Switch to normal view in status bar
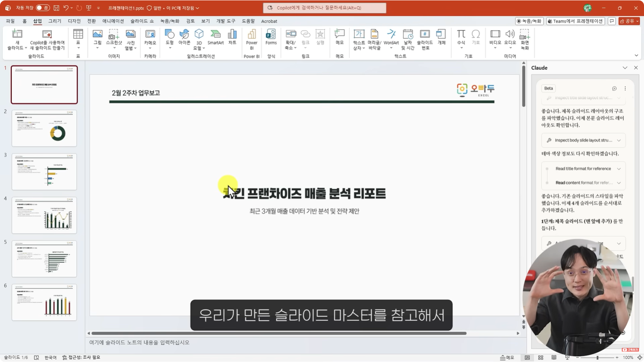644x362 pixels. click(527, 357)
